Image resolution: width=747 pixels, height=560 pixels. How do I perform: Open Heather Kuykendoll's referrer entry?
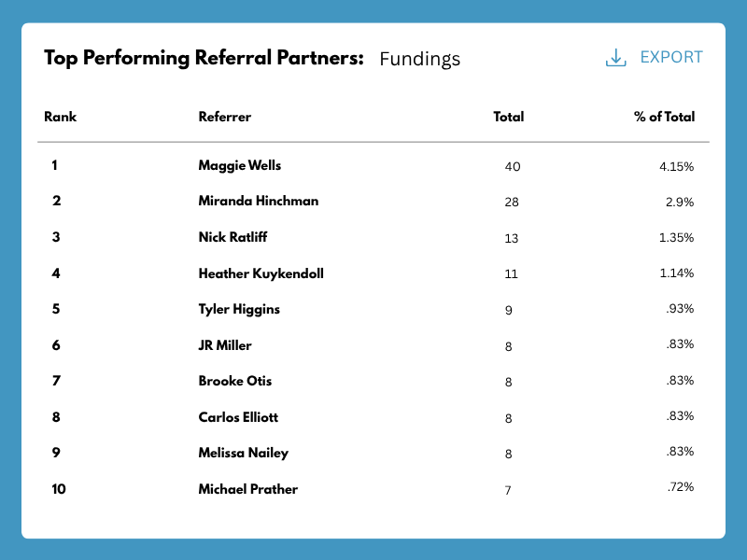point(261,273)
